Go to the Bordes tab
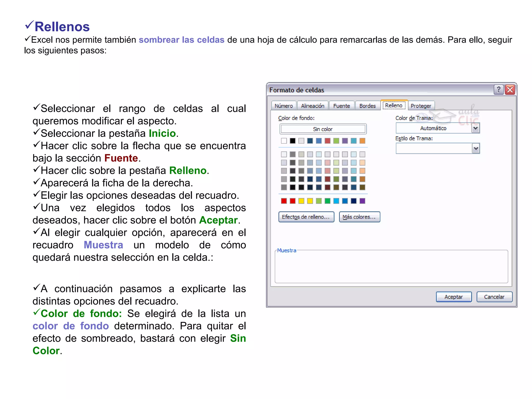The image size is (532, 399). (x=367, y=106)
